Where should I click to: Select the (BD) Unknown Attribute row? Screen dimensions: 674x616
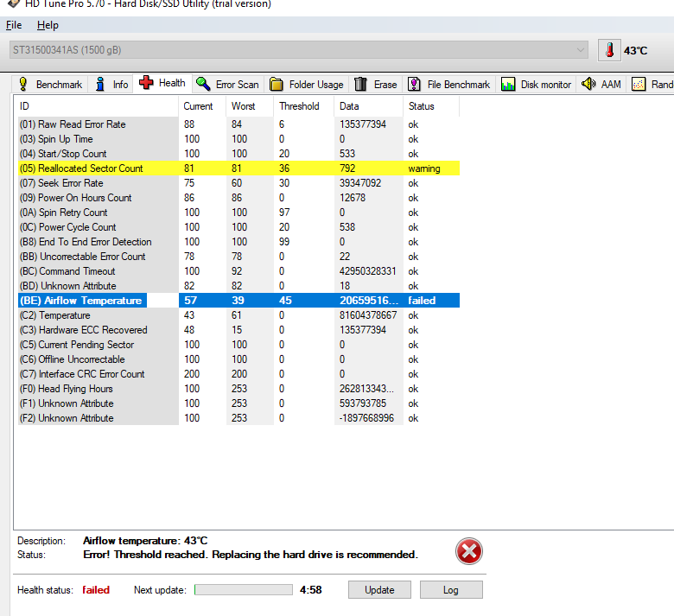(239, 286)
